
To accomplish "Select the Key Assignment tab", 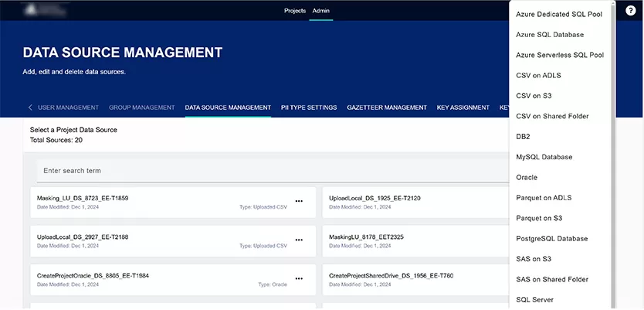I will 463,107.
